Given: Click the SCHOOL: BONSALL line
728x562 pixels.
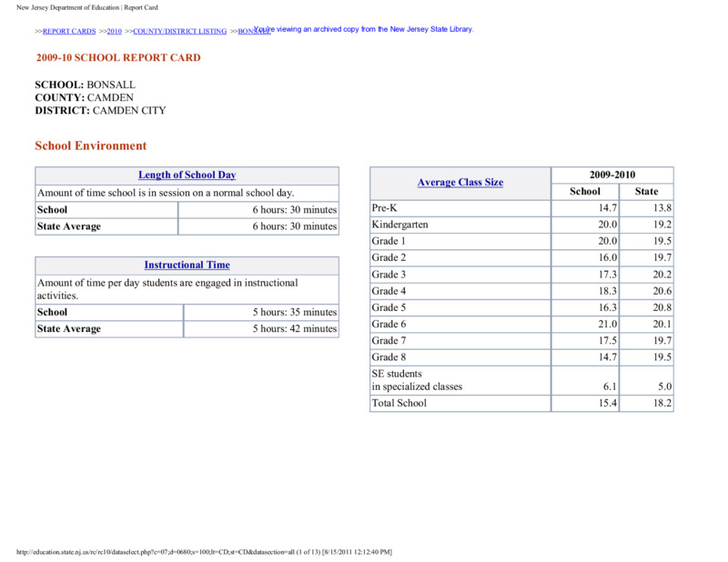Looking at the screenshot, I should point(85,85).
